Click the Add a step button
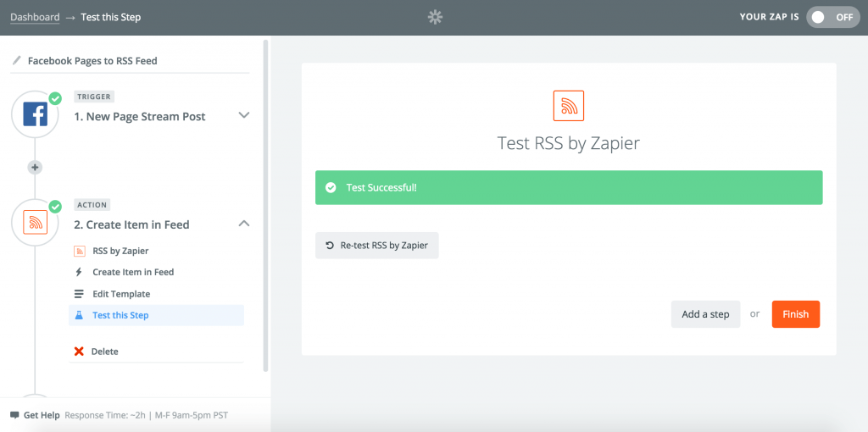Image resolution: width=868 pixels, height=432 pixels. (705, 314)
